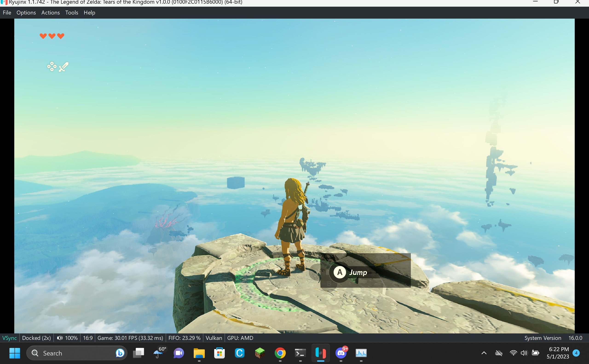589x364 pixels.
Task: Open Google Chrome from the taskbar
Action: pyautogui.click(x=280, y=353)
